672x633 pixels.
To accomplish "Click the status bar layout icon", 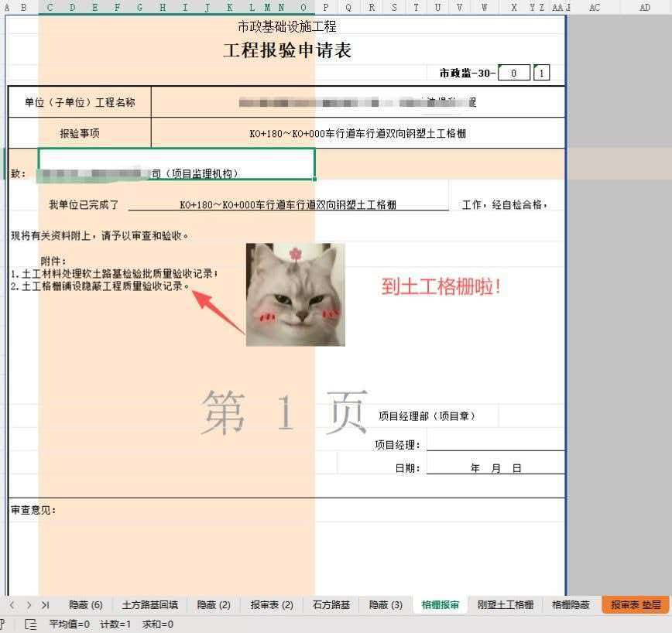I will click(x=30, y=624).
